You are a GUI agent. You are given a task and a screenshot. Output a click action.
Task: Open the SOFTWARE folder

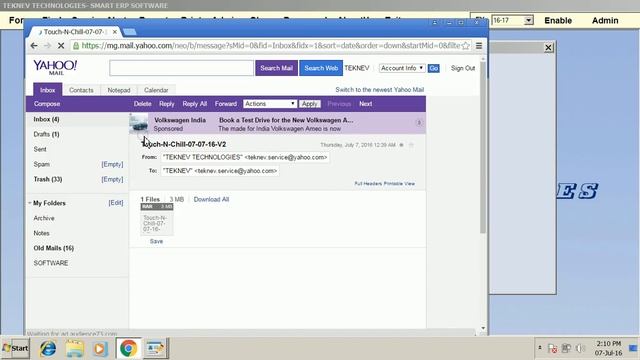[x=51, y=263]
